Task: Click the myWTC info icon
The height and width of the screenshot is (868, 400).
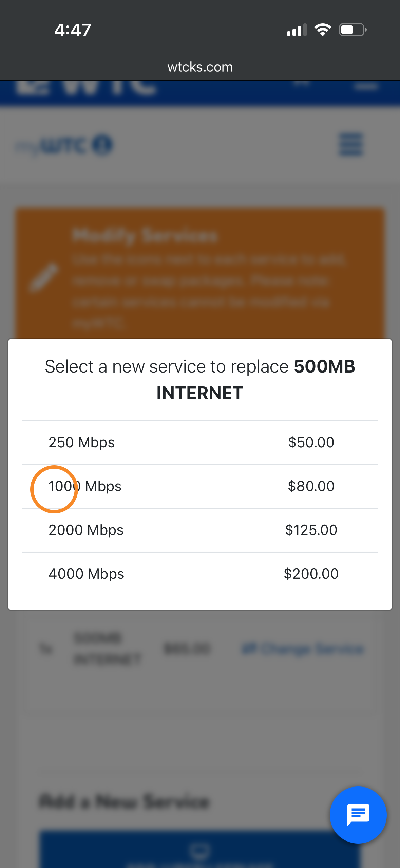Action: click(x=102, y=145)
